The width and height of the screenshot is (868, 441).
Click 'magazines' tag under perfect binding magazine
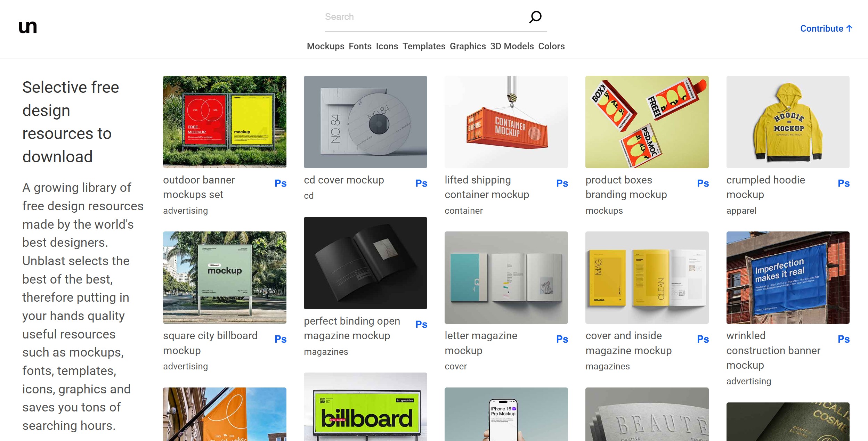(x=326, y=352)
